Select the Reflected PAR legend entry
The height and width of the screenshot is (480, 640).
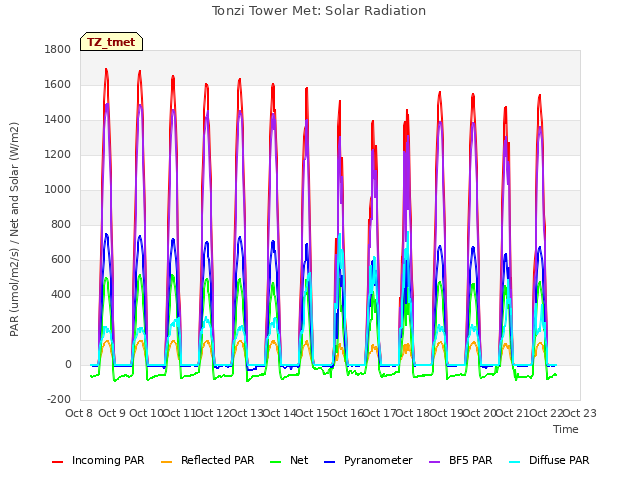pyautogui.click(x=208, y=460)
